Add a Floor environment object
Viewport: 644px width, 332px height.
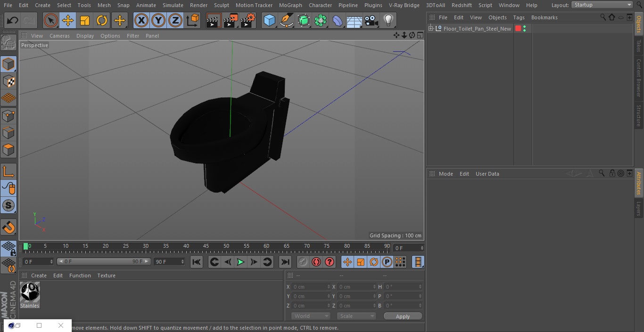tap(355, 20)
